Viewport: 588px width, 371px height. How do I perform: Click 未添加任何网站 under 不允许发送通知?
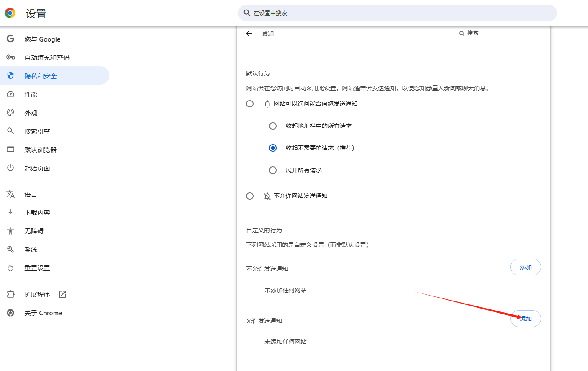(285, 290)
